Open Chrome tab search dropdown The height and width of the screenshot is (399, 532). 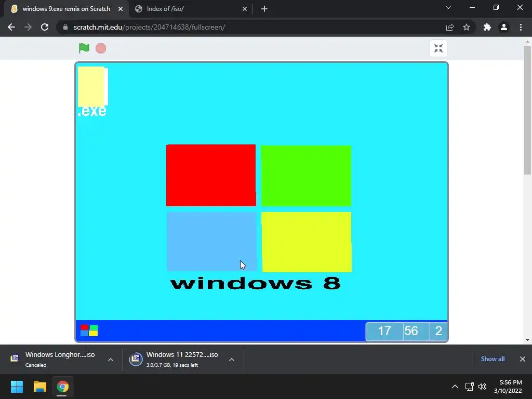point(448,7)
